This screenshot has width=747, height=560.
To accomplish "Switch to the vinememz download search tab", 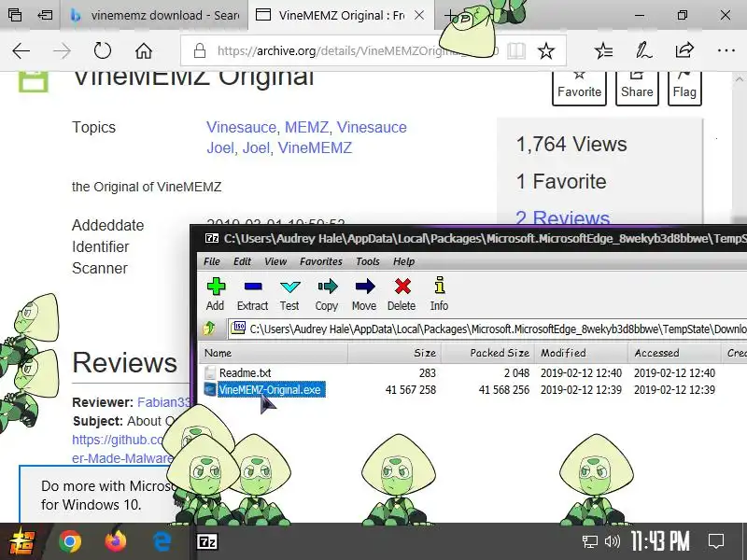I will (x=153, y=15).
